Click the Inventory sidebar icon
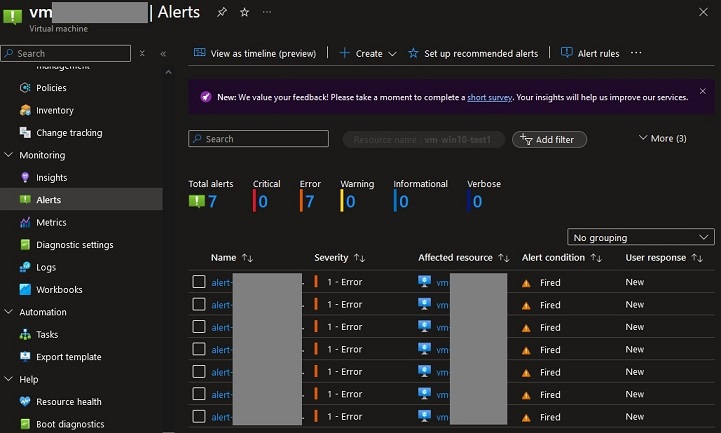Screen dimensions: 721x433 [x=25, y=110]
